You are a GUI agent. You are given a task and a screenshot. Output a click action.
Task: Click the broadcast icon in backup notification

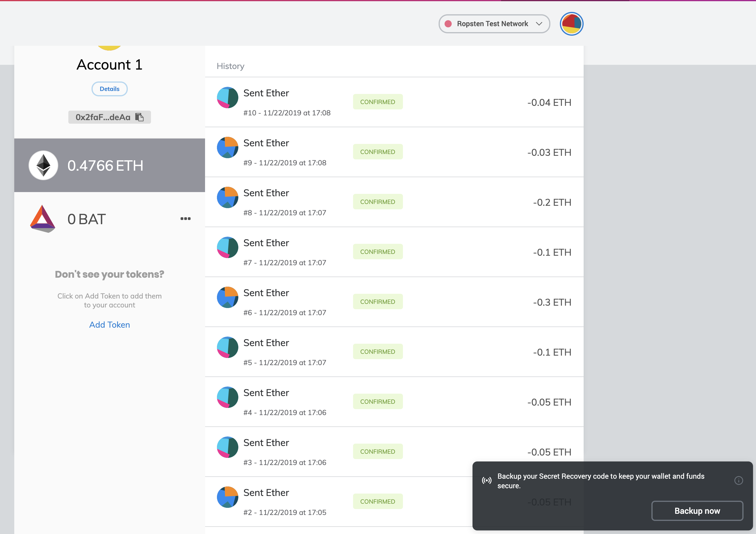tap(487, 480)
